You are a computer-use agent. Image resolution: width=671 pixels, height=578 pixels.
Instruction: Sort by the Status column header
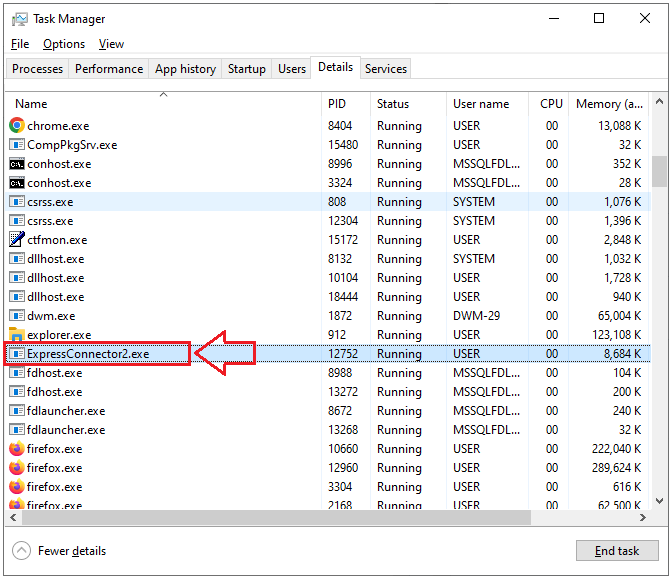click(408, 103)
